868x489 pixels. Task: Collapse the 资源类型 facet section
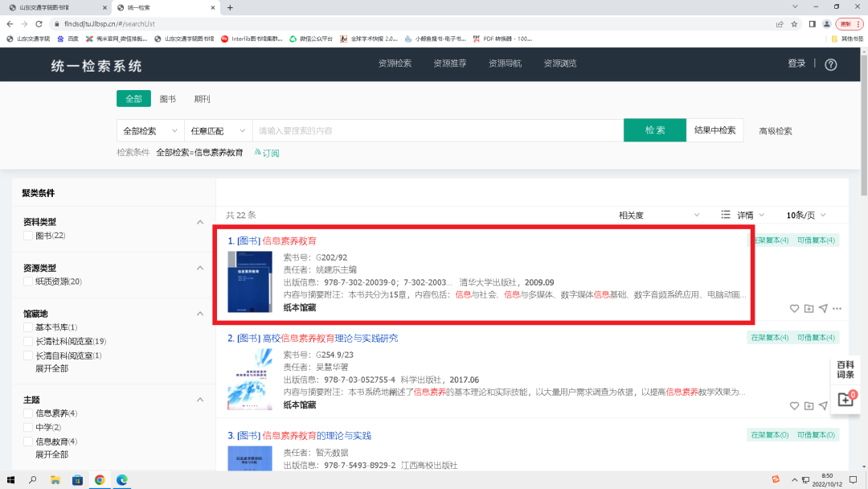[x=200, y=268]
